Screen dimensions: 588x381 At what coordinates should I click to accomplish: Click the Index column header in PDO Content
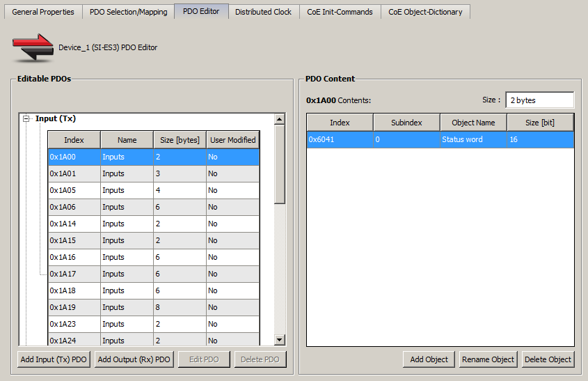click(340, 123)
